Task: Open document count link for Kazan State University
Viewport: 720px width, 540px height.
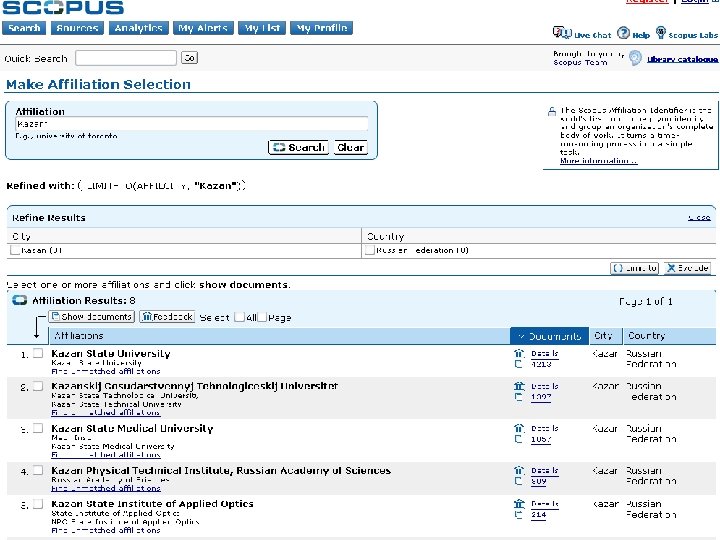Action: [x=541, y=364]
